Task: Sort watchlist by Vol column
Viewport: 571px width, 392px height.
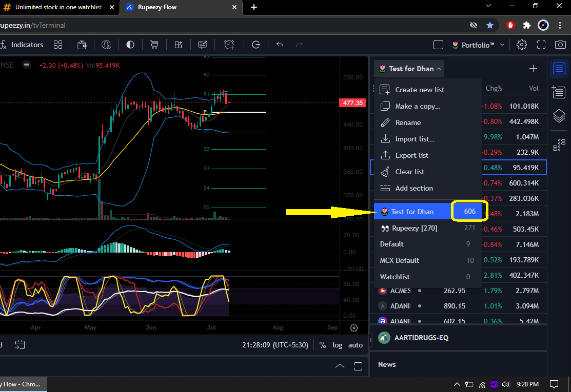Action: pos(534,88)
